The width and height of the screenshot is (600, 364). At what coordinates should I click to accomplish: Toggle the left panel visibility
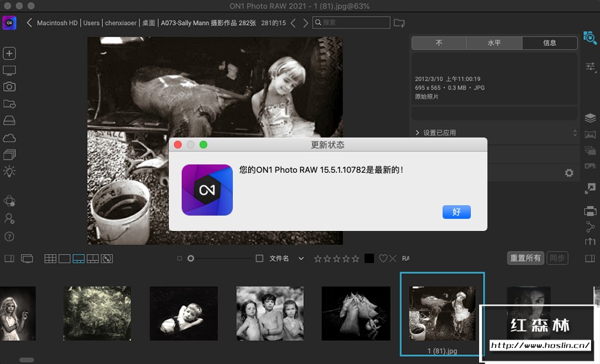coord(9,258)
